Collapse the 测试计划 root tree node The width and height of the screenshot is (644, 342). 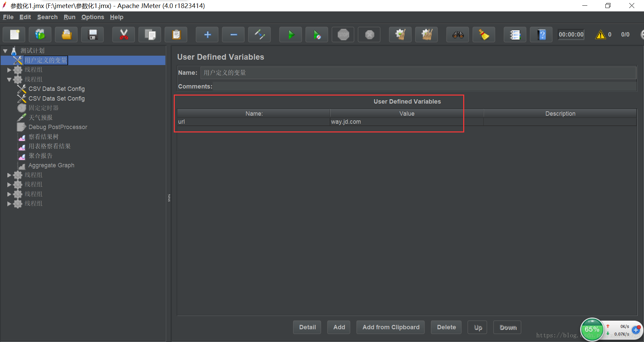(5, 51)
